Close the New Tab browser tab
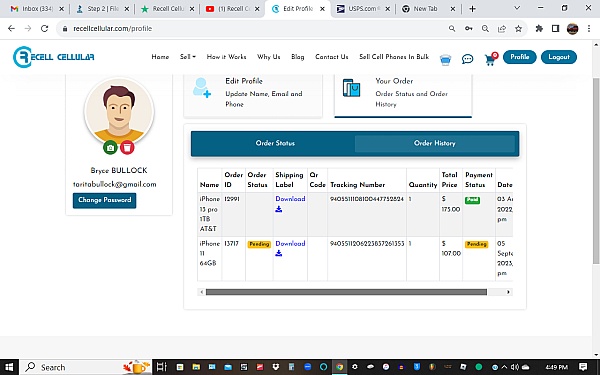 click(453, 9)
